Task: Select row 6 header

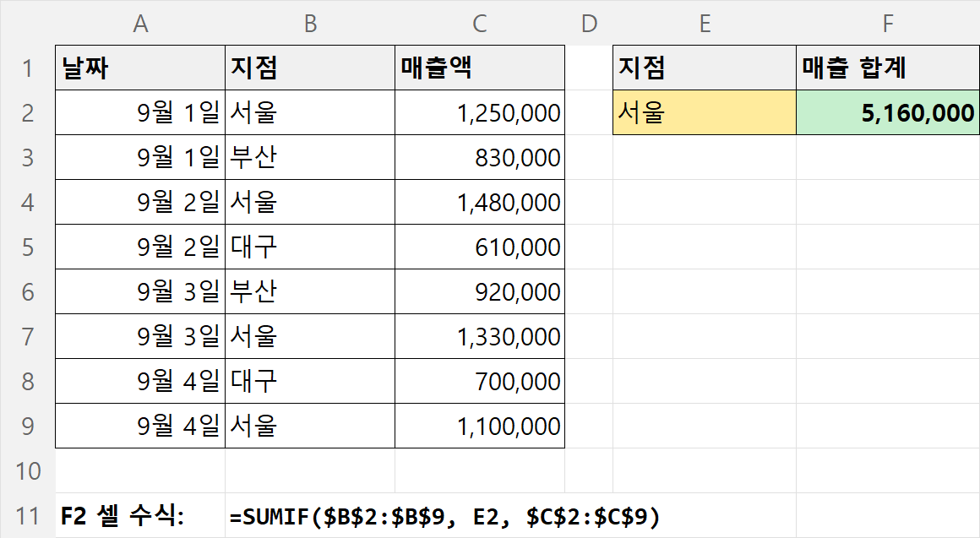Action: click(x=28, y=292)
